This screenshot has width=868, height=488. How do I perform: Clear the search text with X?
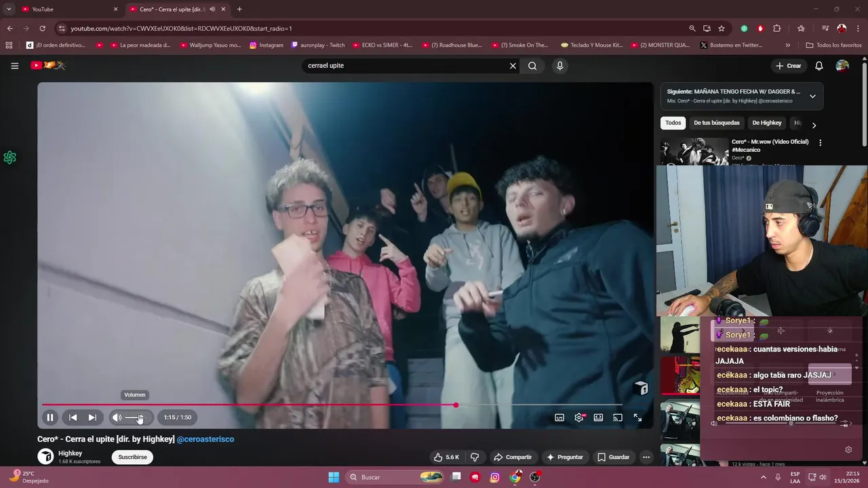tap(513, 66)
